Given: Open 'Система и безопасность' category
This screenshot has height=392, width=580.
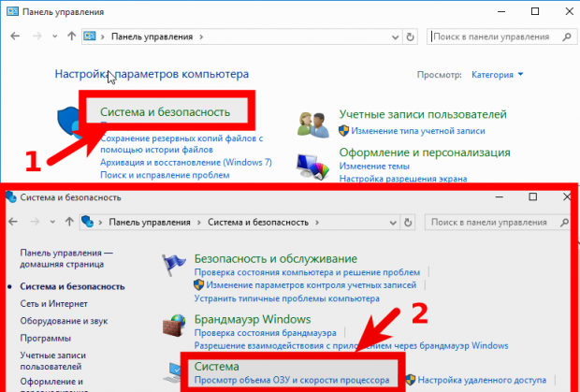Looking at the screenshot, I should 165,111.
